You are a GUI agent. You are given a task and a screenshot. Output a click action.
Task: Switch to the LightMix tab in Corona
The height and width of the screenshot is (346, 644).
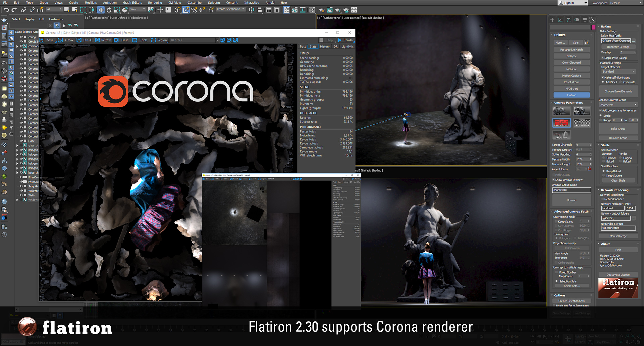pyautogui.click(x=347, y=47)
